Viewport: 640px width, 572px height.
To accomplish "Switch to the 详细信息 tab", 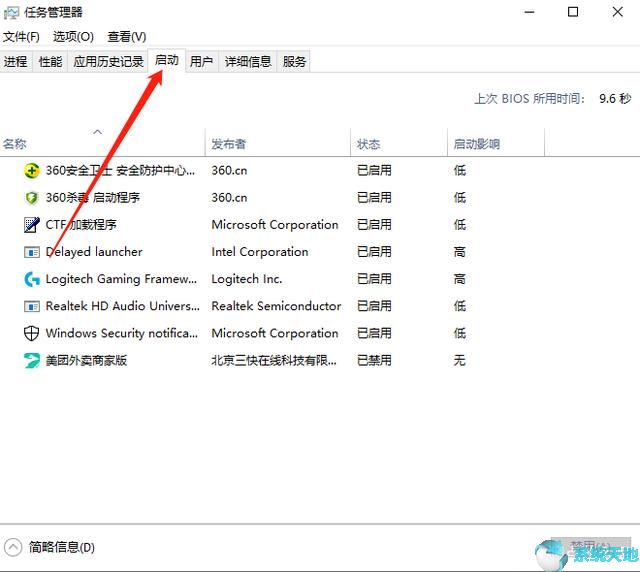I will pos(248,62).
